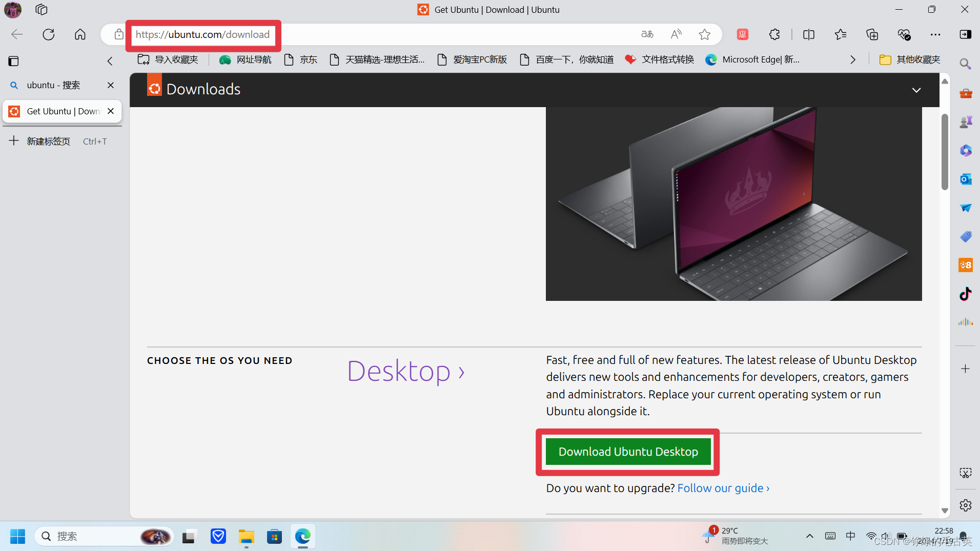Viewport: 980px width, 551px height.
Task: Open the 京东 bookmark
Action: pos(301,59)
